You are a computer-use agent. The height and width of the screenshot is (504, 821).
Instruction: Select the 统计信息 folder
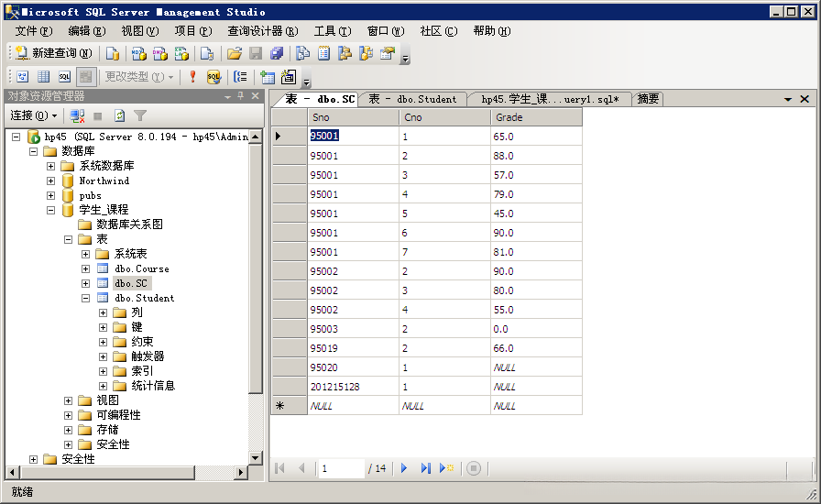153,386
